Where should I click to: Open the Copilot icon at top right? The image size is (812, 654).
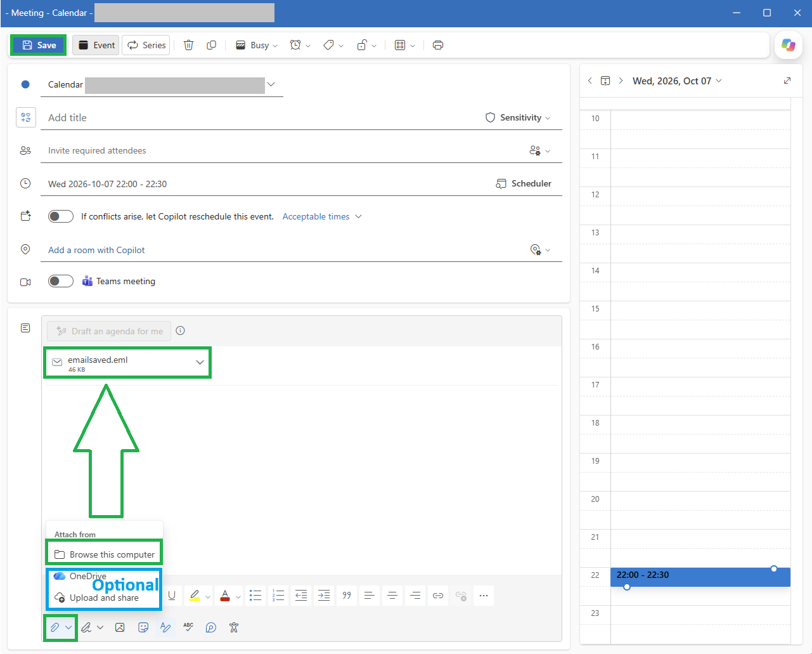789,45
